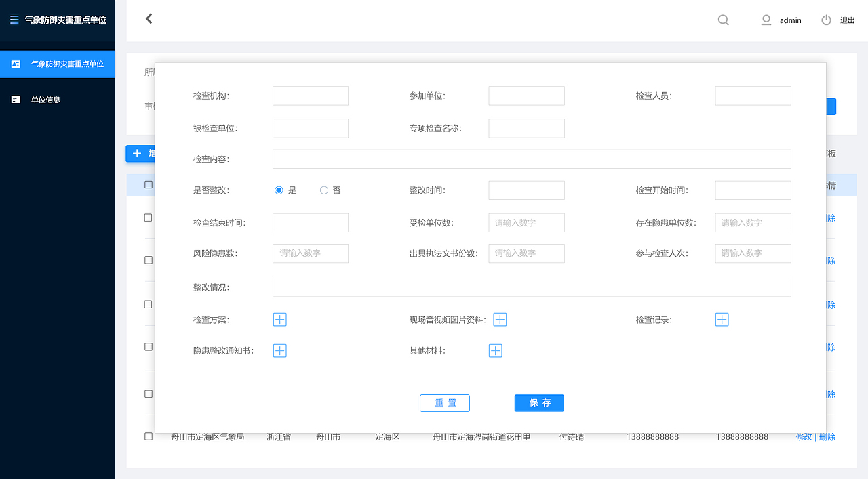Click the 退出 logout power icon
This screenshot has width=868, height=479.
pyautogui.click(x=826, y=20)
